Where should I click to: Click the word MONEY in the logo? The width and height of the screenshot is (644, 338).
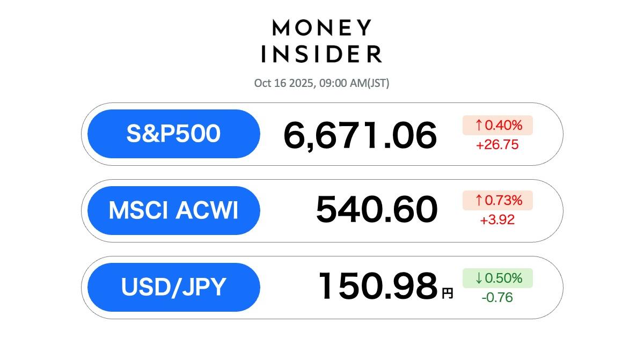[x=321, y=27]
